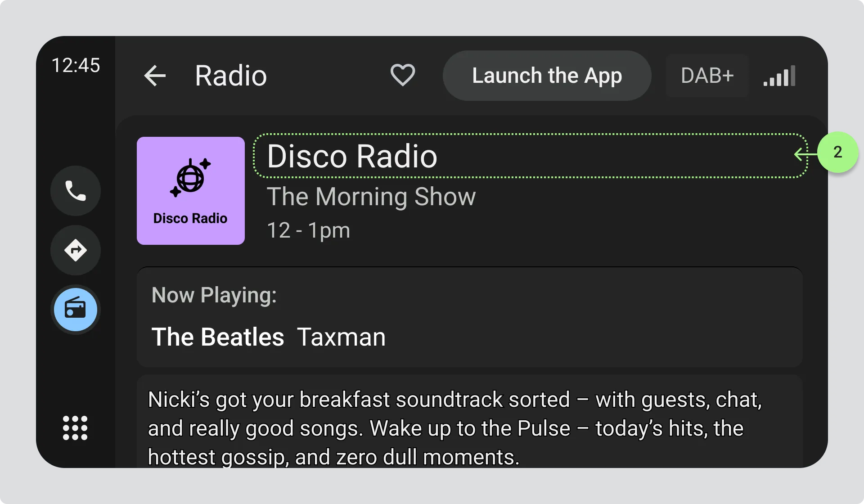The height and width of the screenshot is (504, 864).
Task: Tap the 12 - 1pm show time
Action: click(308, 230)
